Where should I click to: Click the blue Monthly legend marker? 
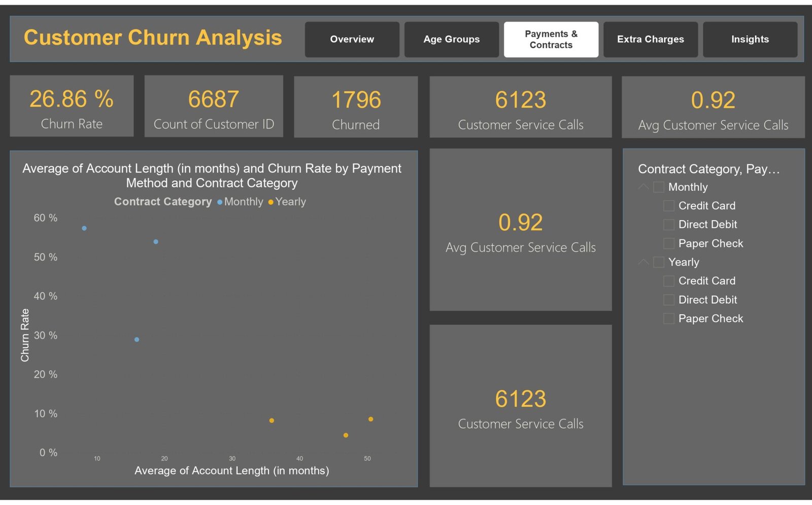220,202
